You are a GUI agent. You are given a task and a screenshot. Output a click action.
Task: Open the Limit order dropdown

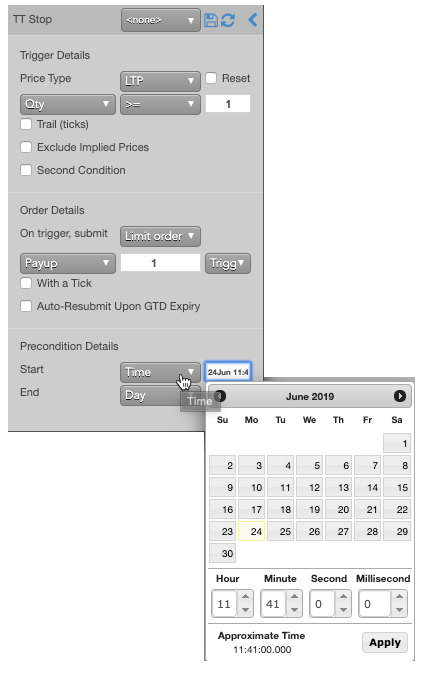(x=160, y=236)
